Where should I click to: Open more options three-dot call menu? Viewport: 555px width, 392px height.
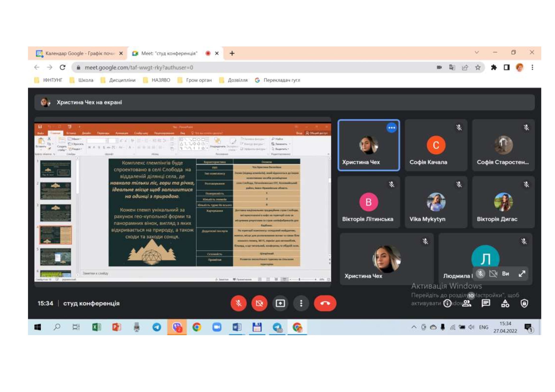click(x=301, y=303)
